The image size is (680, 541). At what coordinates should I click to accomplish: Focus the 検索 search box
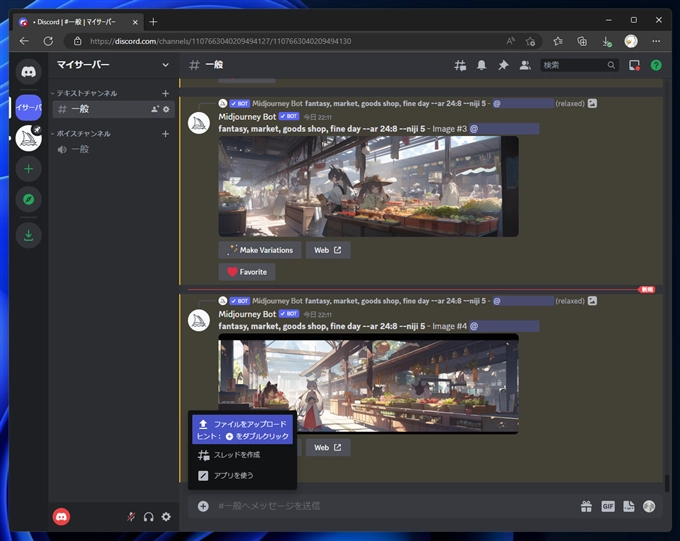(579, 65)
